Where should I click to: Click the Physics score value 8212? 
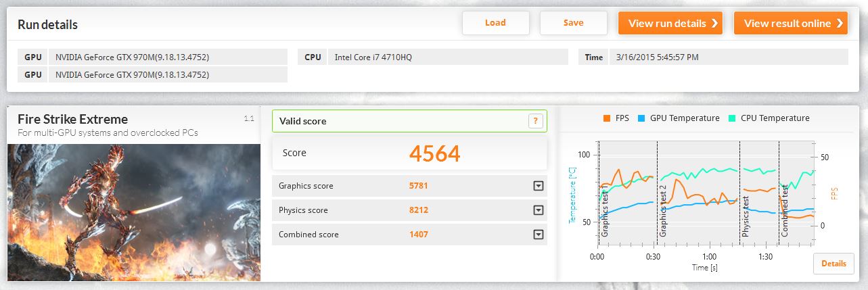coord(418,210)
